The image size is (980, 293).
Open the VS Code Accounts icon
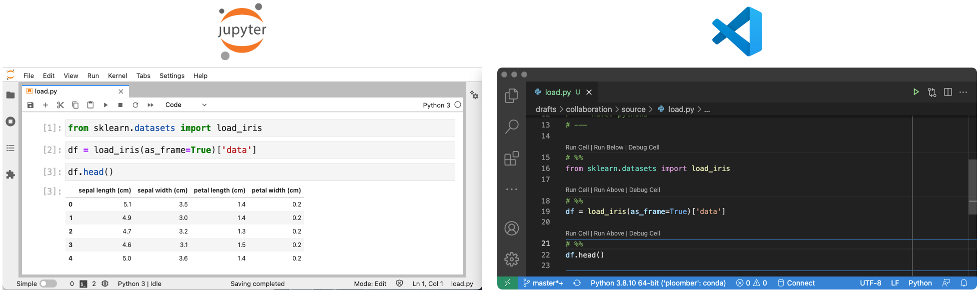(512, 228)
